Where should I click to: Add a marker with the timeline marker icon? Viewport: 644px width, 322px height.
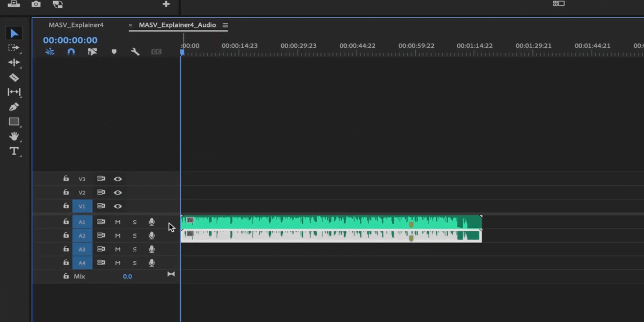pos(114,52)
